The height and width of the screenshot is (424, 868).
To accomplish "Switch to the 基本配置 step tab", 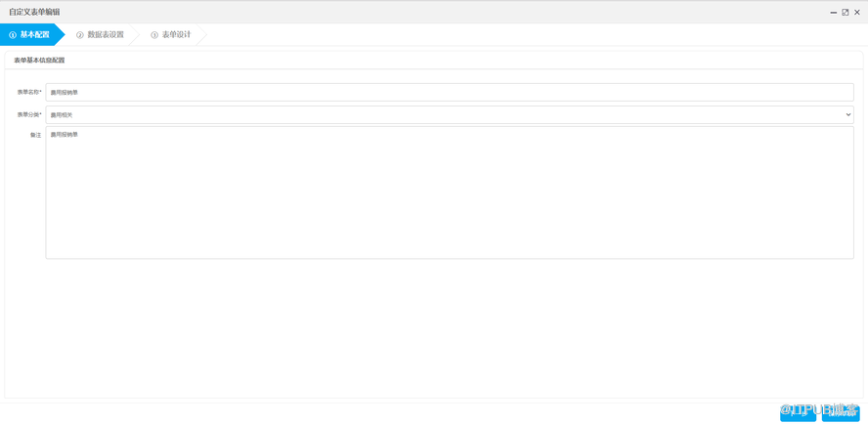I will (34, 35).
